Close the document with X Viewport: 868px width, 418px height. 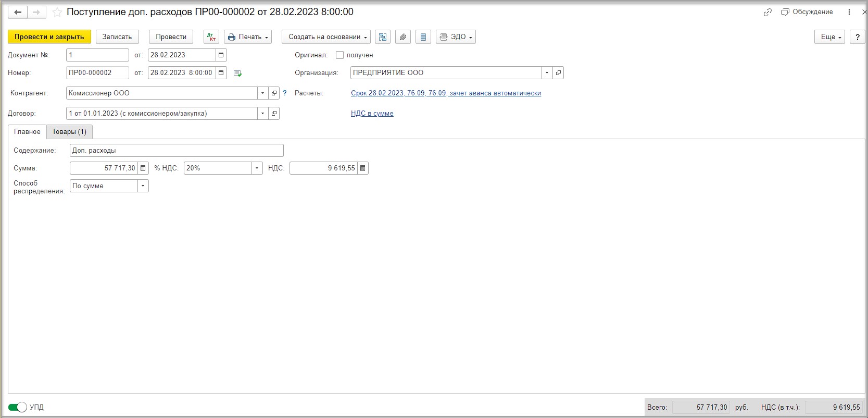[x=864, y=12]
